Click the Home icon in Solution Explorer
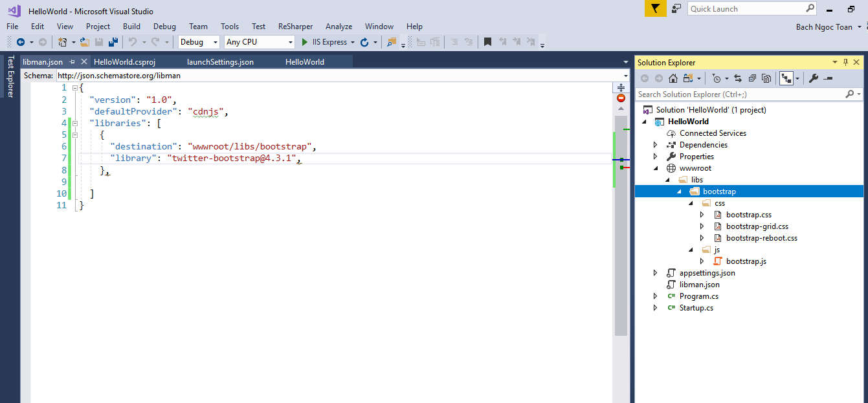868x403 pixels. click(673, 78)
